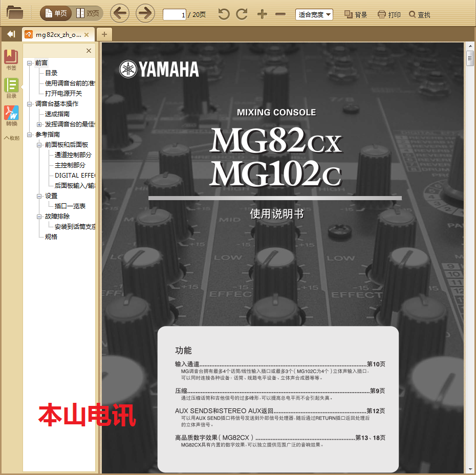
Task: Click 参考指南 label in outline
Action: [48, 135]
